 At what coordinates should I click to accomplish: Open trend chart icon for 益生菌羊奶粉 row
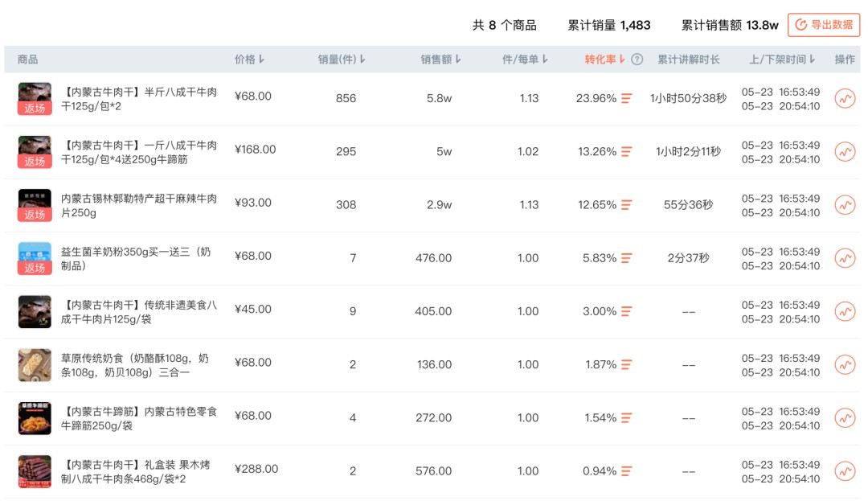coord(845,258)
